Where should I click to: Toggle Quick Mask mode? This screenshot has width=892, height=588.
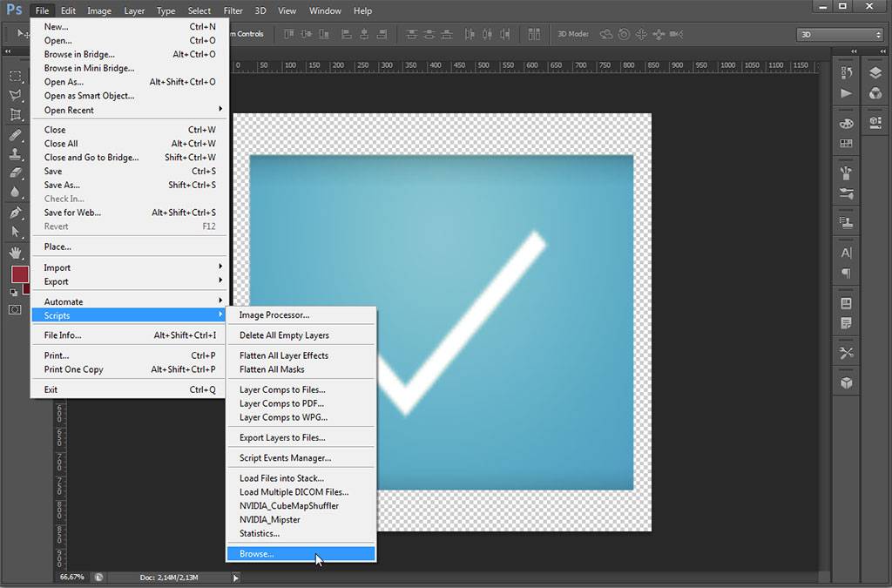(x=15, y=309)
